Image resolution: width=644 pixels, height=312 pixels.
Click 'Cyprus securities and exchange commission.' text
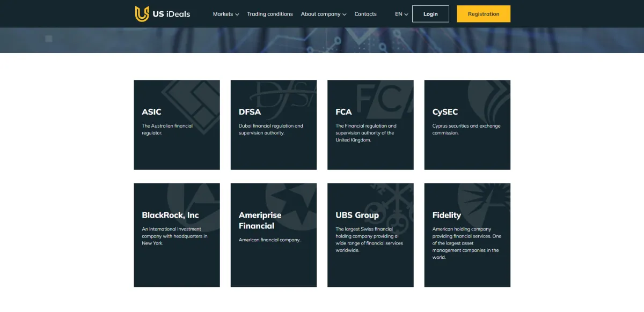pos(466,129)
